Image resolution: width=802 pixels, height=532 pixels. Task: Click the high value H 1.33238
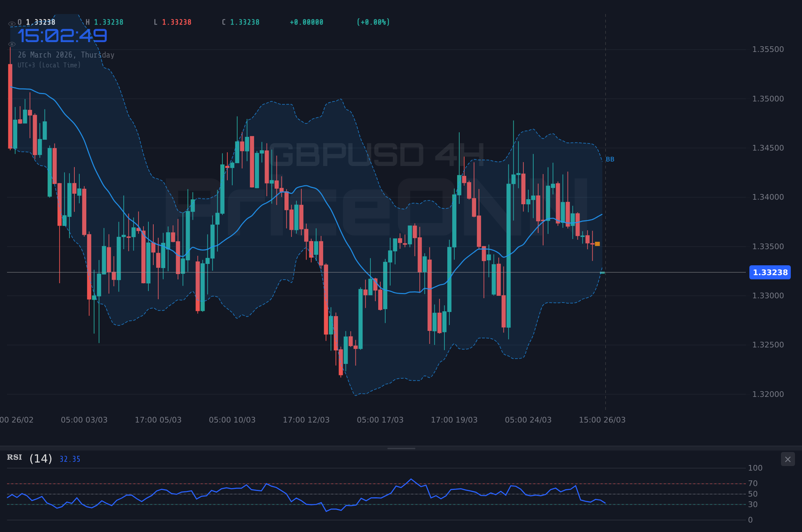(x=105, y=22)
